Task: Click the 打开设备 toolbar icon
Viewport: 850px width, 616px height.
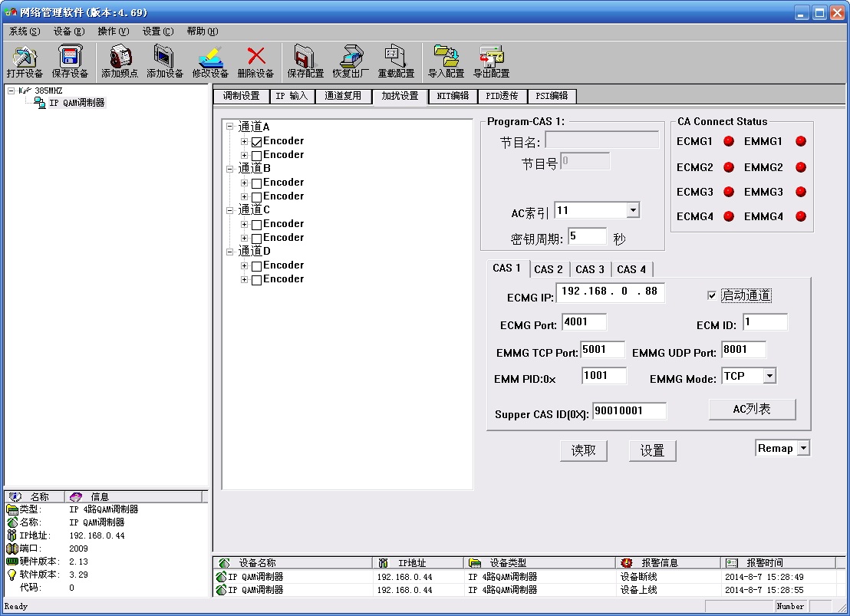Action: coord(25,61)
